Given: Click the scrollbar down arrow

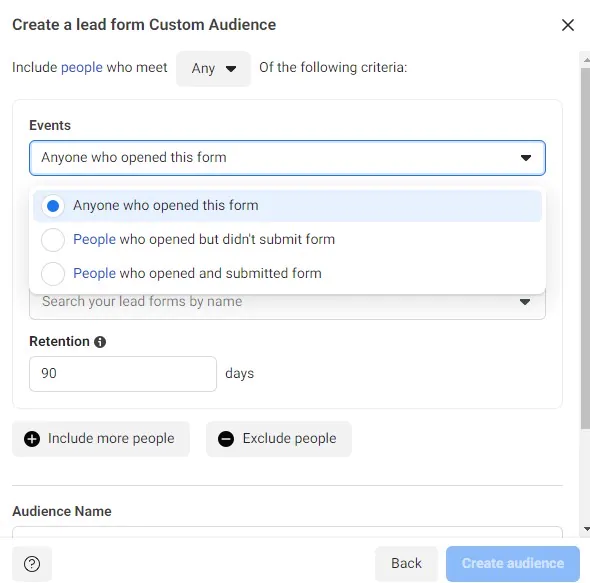Looking at the screenshot, I should [586, 529].
